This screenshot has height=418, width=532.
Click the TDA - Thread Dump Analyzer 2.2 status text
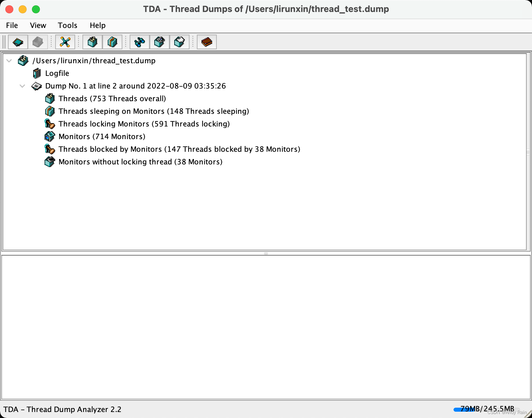click(63, 409)
